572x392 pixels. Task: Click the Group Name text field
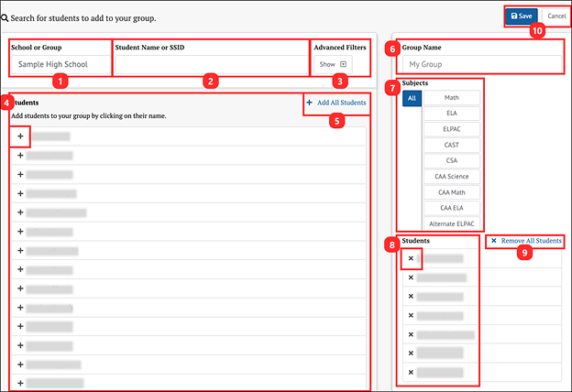[x=481, y=65]
